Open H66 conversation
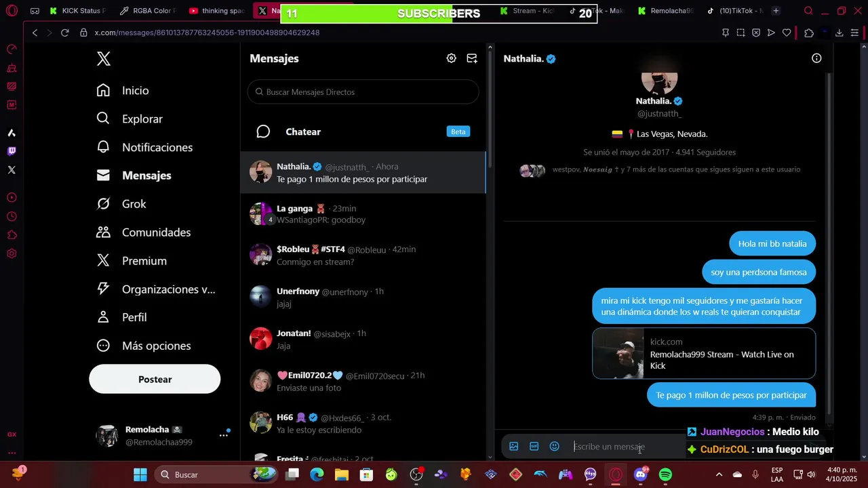The image size is (868, 488). [363, 424]
